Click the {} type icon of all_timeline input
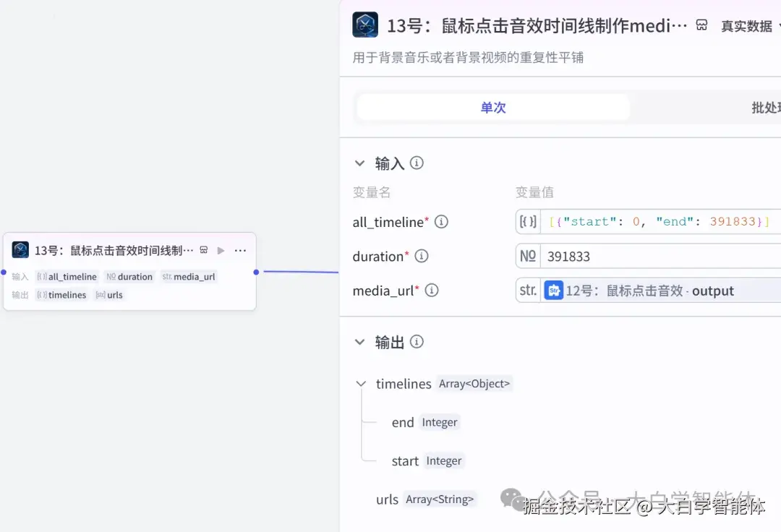The image size is (781, 532). 527,222
